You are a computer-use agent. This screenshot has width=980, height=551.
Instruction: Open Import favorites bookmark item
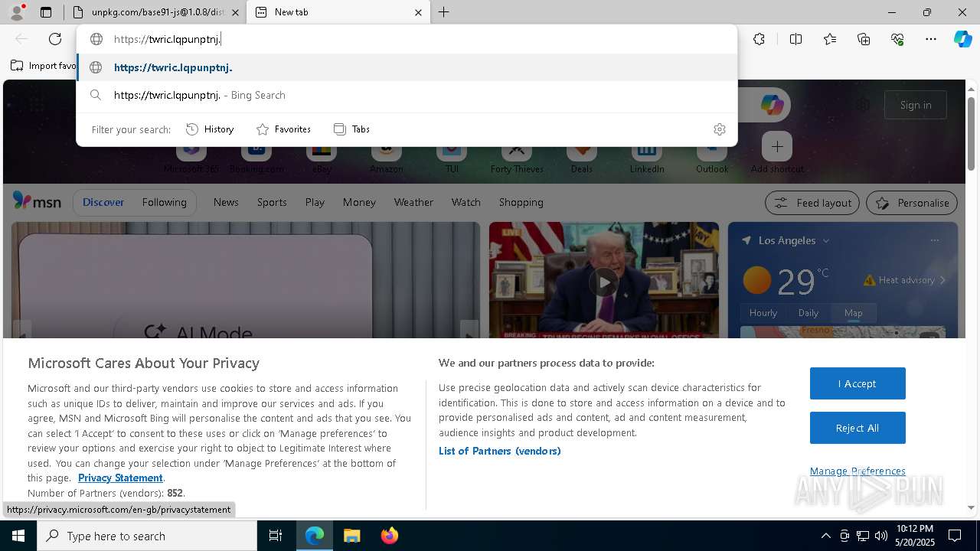click(x=44, y=66)
